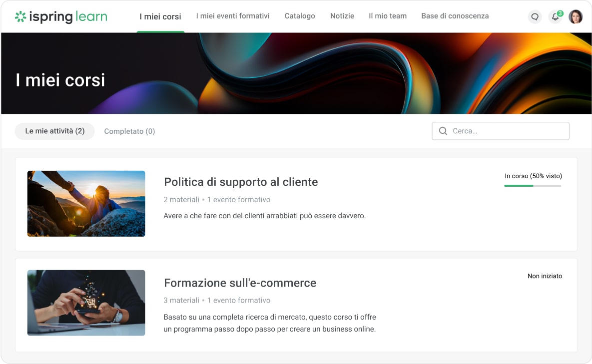Open the Catalogo menu item
The width and height of the screenshot is (592, 364).
(x=300, y=16)
